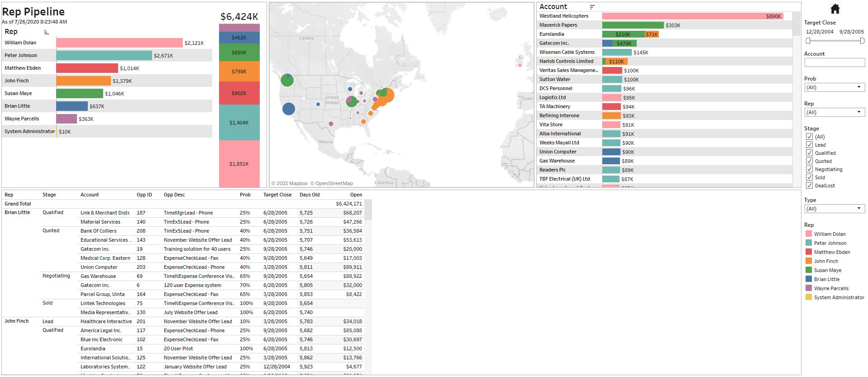The image size is (868, 377).
Task: Toggle the Lead stage checkbox
Action: click(x=809, y=145)
